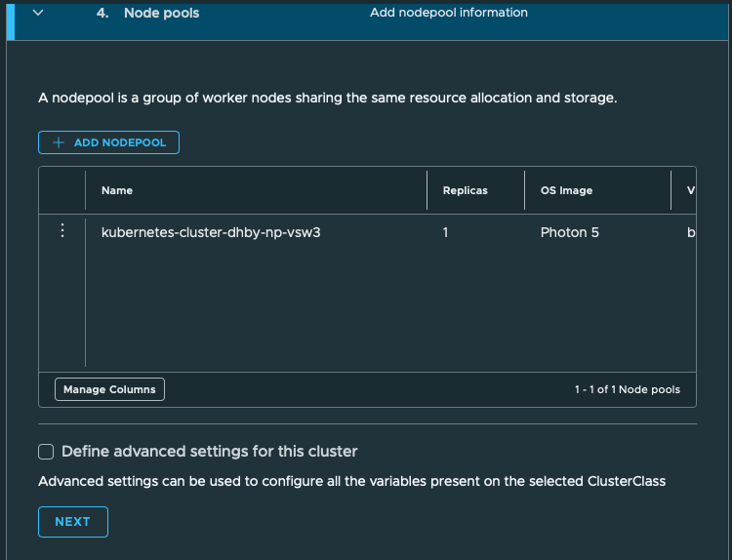
Task: Click the Add Nodepool button
Action: [108, 142]
